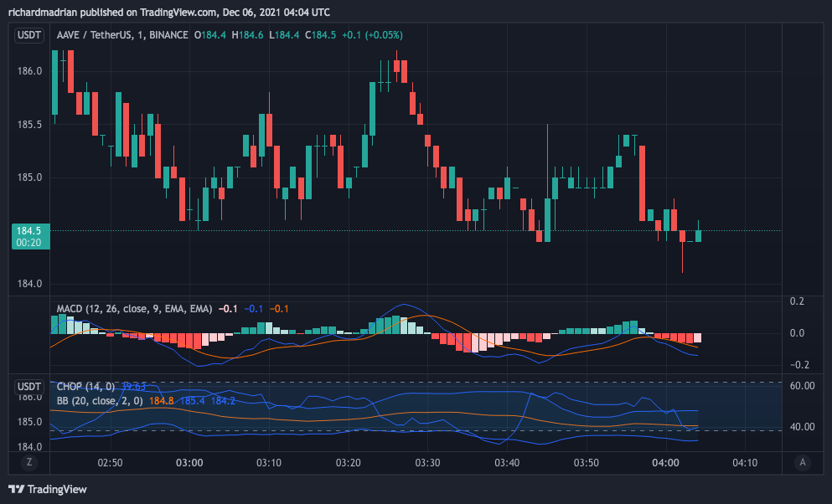The image size is (832, 504).
Task: Click the AAVE / TetherUS symbol title
Action: 95,35
